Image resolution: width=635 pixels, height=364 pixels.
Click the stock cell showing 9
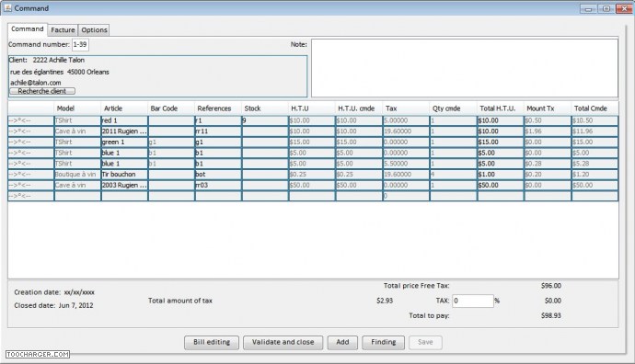[x=265, y=120]
